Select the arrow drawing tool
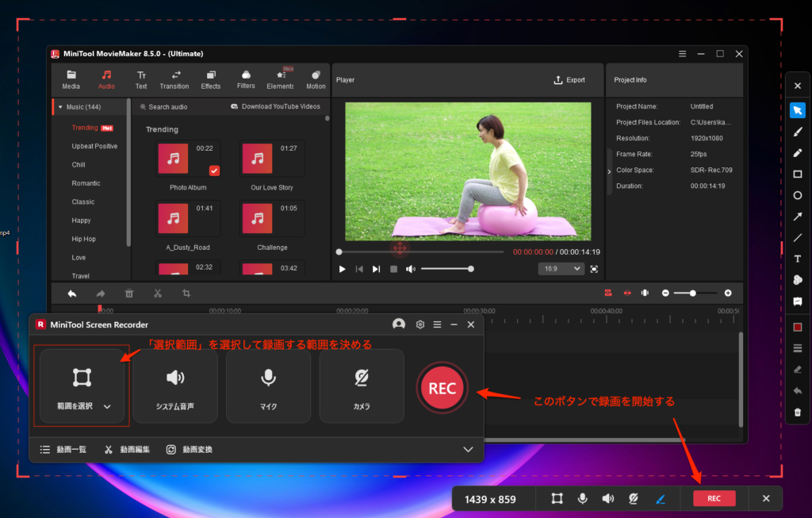This screenshot has height=518, width=812. click(x=798, y=217)
